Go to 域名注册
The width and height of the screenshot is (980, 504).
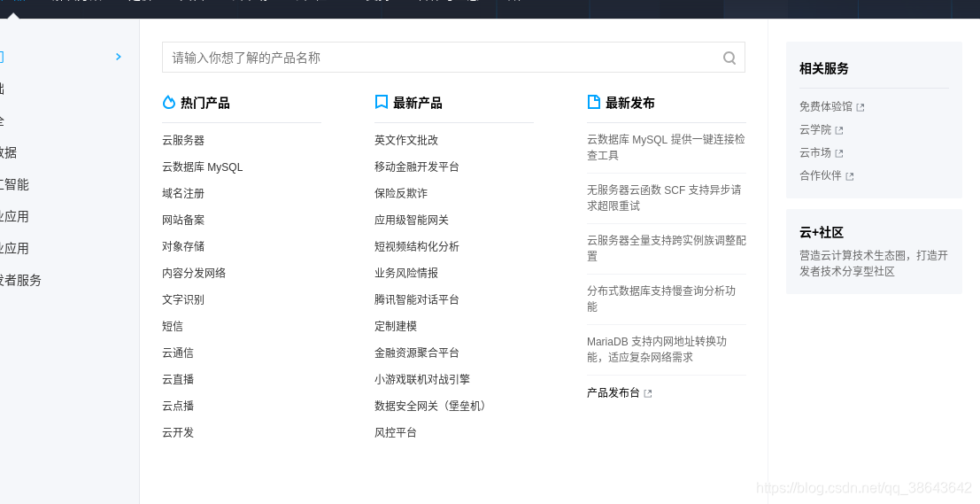click(183, 193)
